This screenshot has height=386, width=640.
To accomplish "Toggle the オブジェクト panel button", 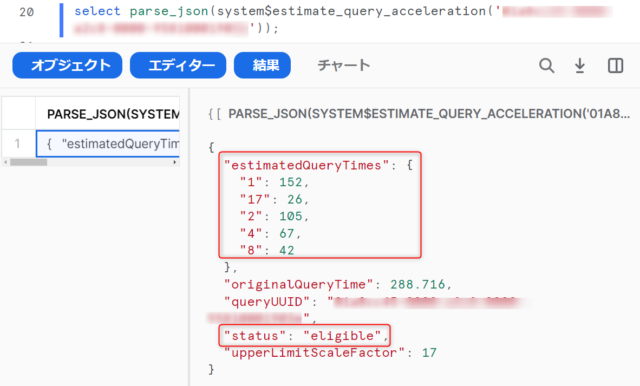I will (x=67, y=65).
